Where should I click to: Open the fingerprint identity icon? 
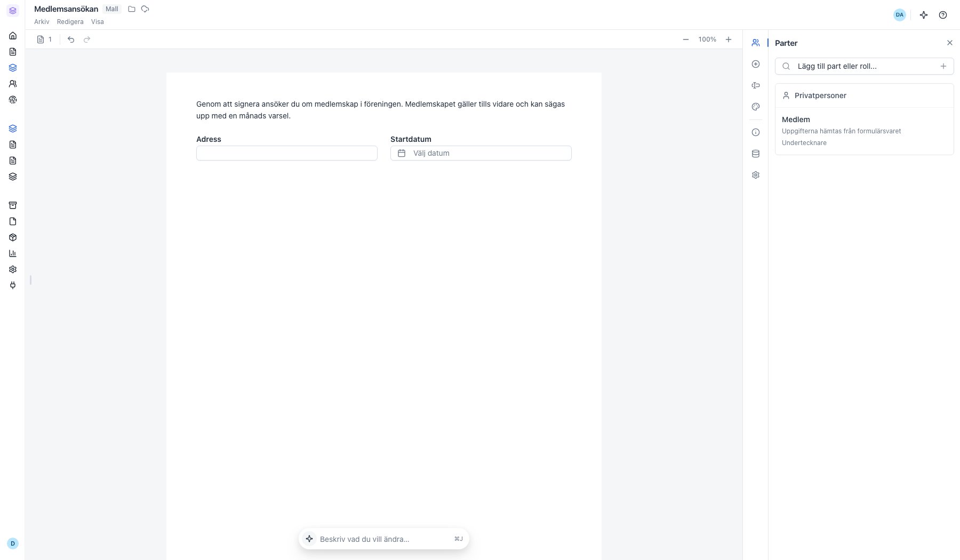(x=13, y=100)
